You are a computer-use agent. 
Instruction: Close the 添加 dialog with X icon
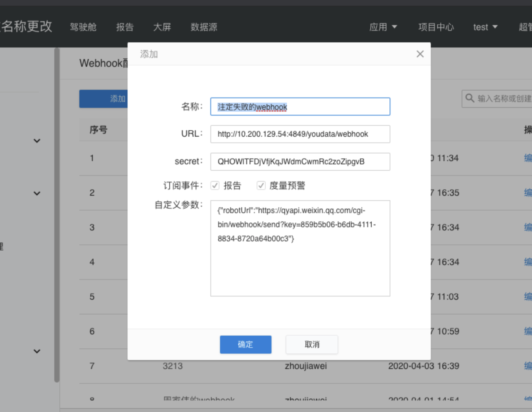[x=420, y=54]
